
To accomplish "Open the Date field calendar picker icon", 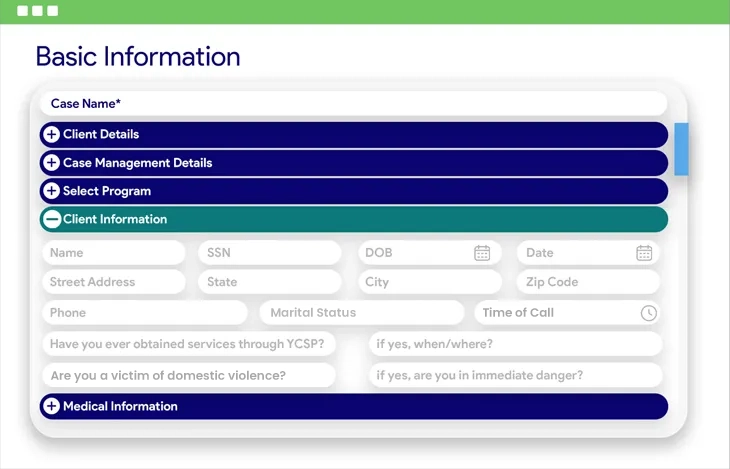I will (x=644, y=253).
